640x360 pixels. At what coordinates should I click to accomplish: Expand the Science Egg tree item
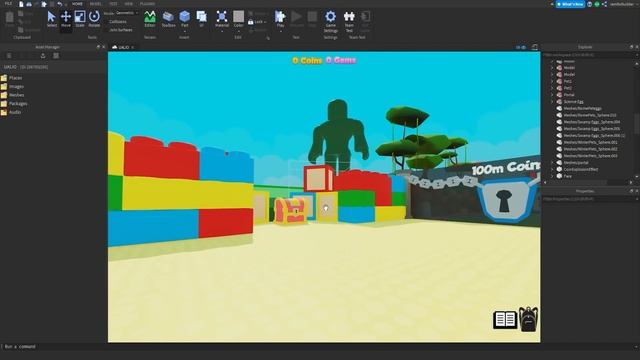pos(552,102)
